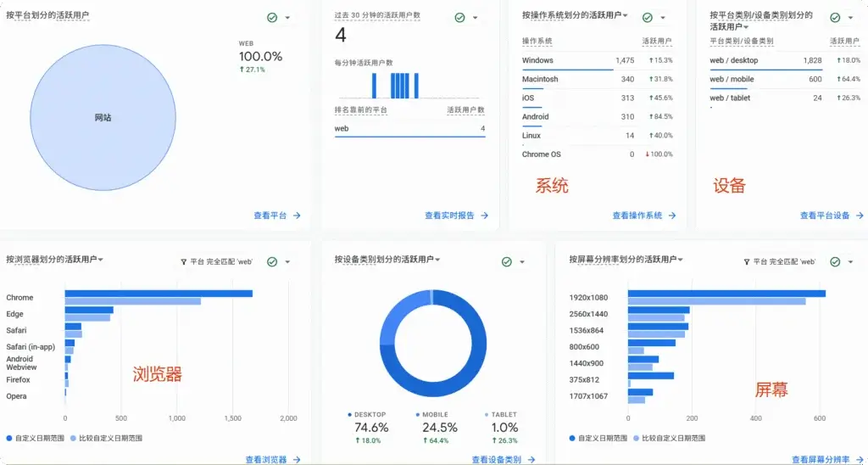
Task: Click the 1920x1080 dark blue bar
Action: coord(726,294)
